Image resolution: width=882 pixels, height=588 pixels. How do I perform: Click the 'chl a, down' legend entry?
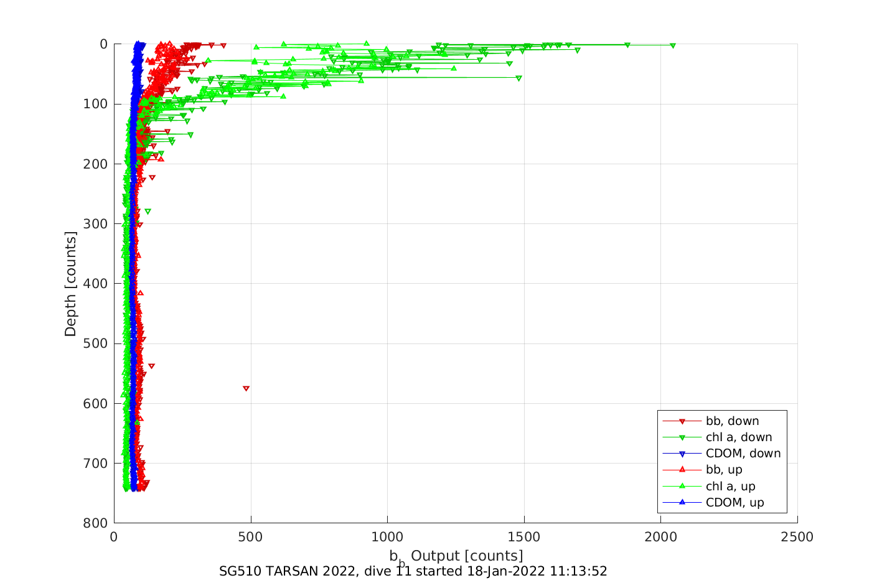pos(718,437)
